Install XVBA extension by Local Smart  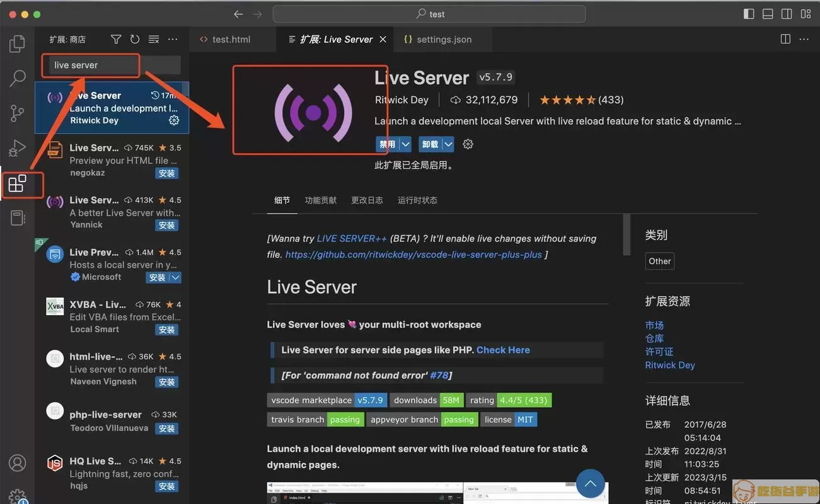[167, 329]
